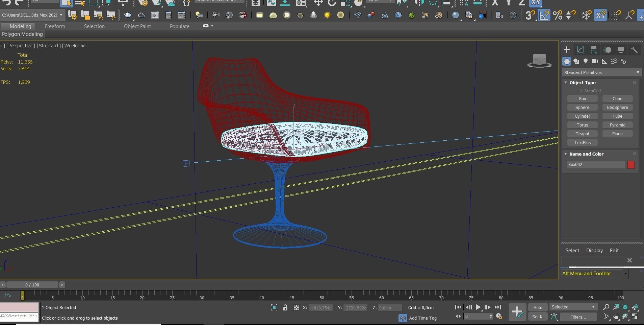
Task: Open the key Filters... dialog
Action: click(578, 317)
